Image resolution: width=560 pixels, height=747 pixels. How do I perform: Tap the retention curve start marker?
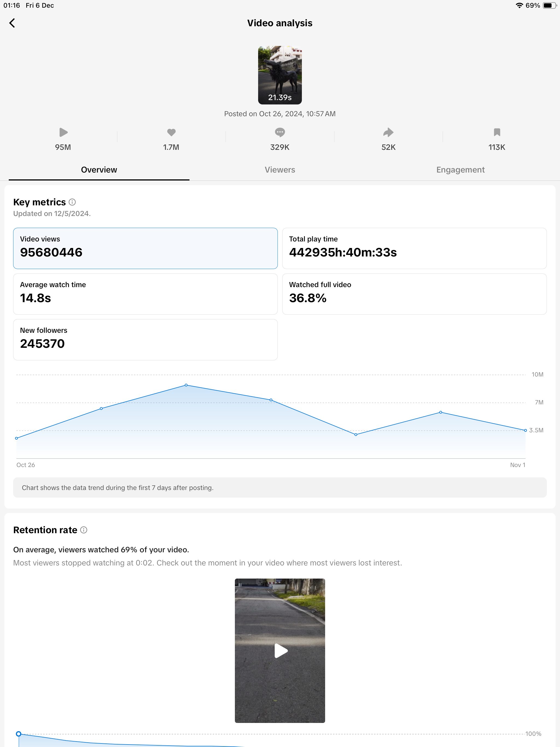coord(19,734)
